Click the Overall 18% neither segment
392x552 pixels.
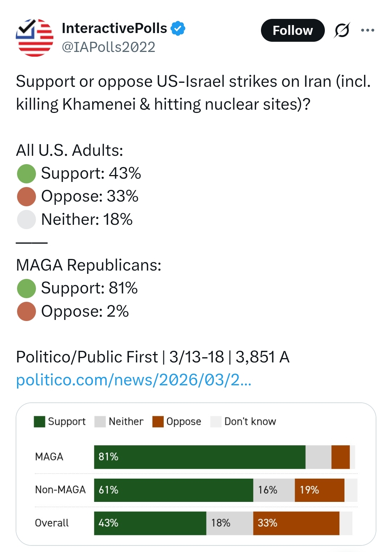click(x=229, y=523)
